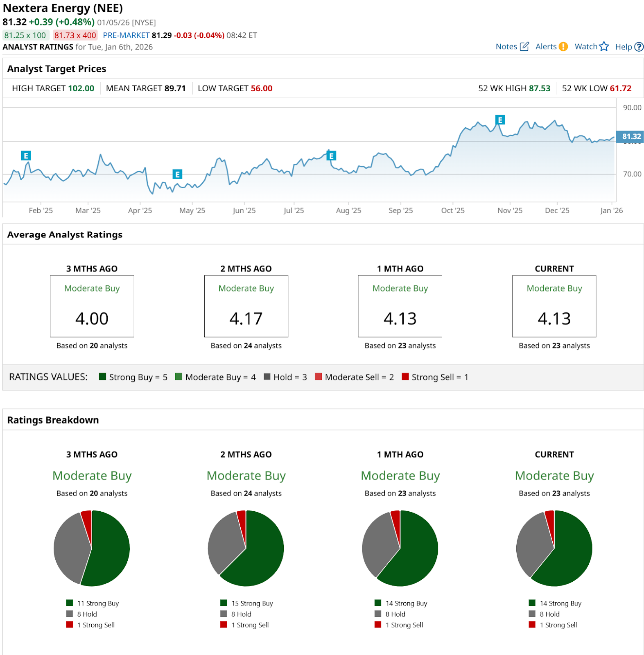
Task: Click the green bid badge 81.25 x 100
Action: pyautogui.click(x=25, y=35)
